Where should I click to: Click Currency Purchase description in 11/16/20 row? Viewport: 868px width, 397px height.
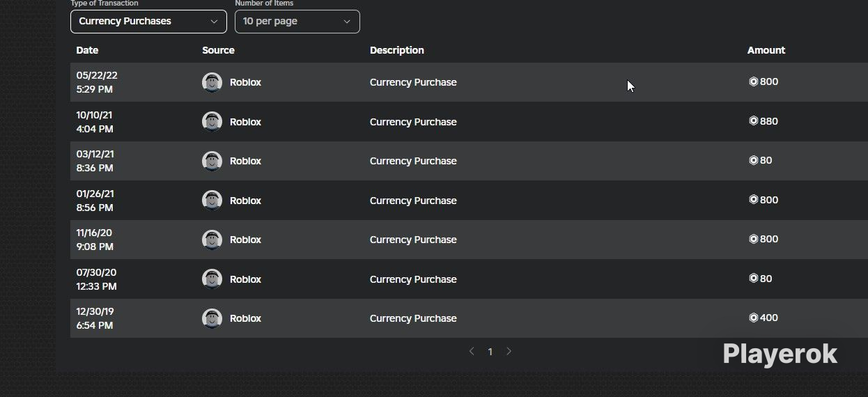click(413, 240)
